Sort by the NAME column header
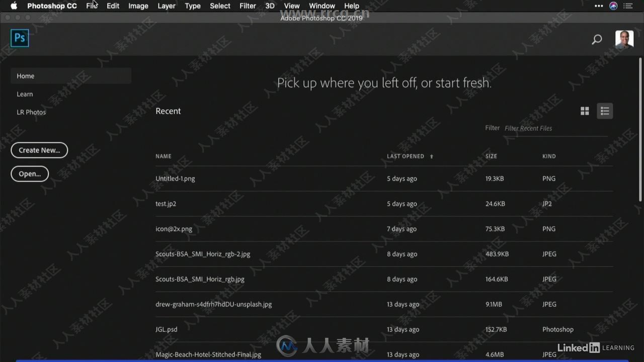644x362 pixels. pos(164,156)
